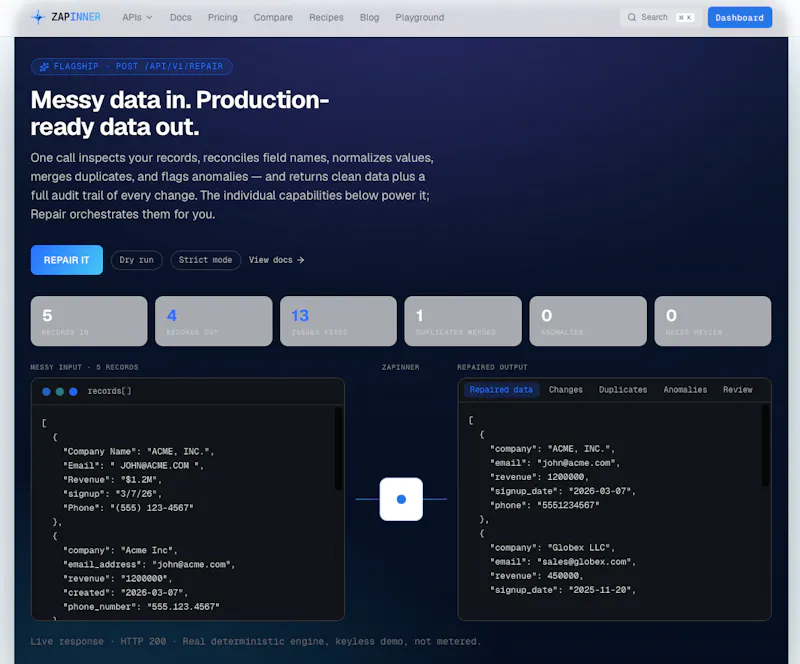Select the Repaired data tab
The height and width of the screenshot is (664, 800).
click(x=501, y=389)
